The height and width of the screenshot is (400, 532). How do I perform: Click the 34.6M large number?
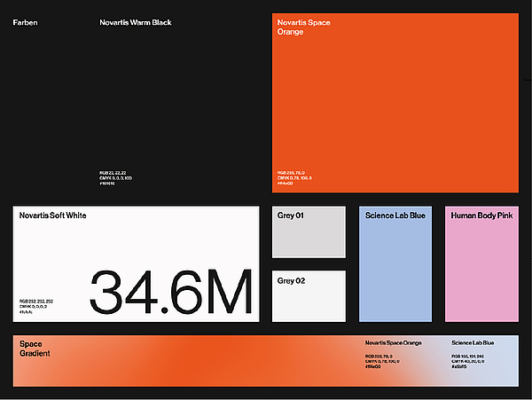pyautogui.click(x=171, y=292)
